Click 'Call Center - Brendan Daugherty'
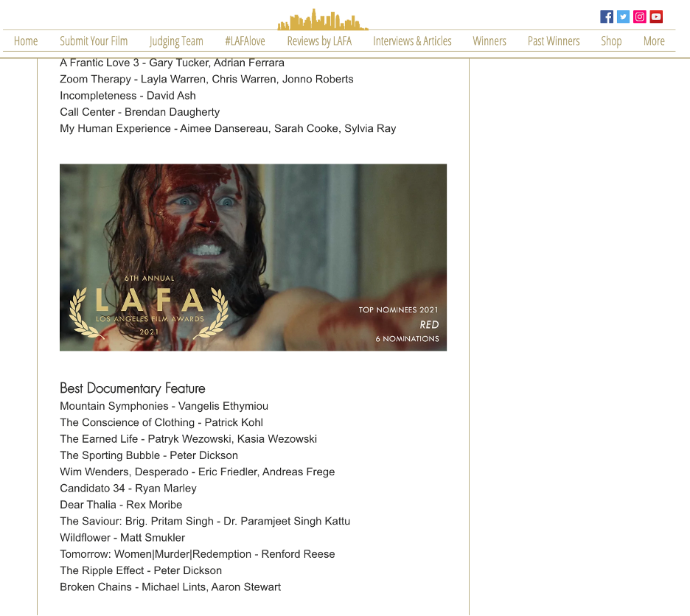This screenshot has width=690, height=616. [x=140, y=112]
